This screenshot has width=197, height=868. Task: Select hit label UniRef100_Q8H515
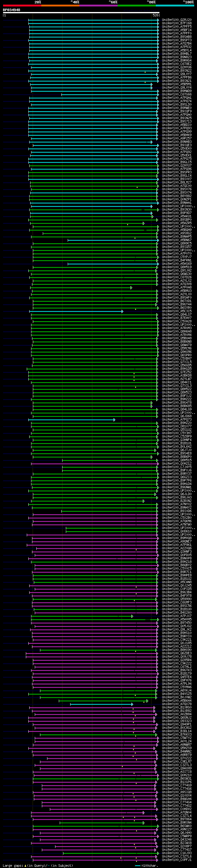tap(177, 460)
